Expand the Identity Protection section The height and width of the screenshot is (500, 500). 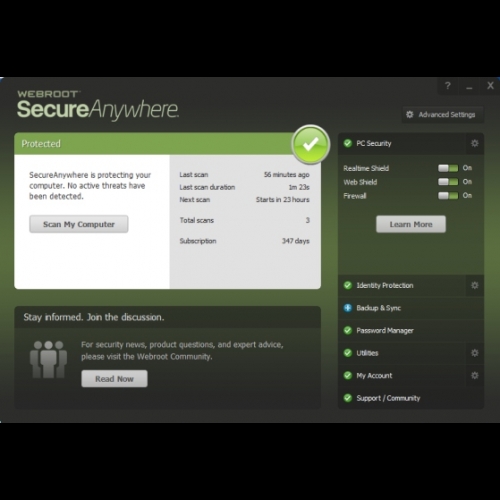[x=402, y=285]
